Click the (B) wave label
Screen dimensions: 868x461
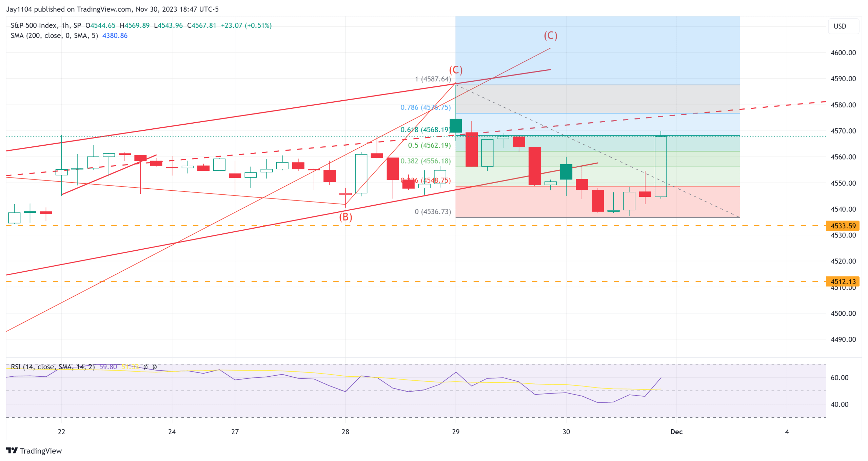click(x=346, y=217)
